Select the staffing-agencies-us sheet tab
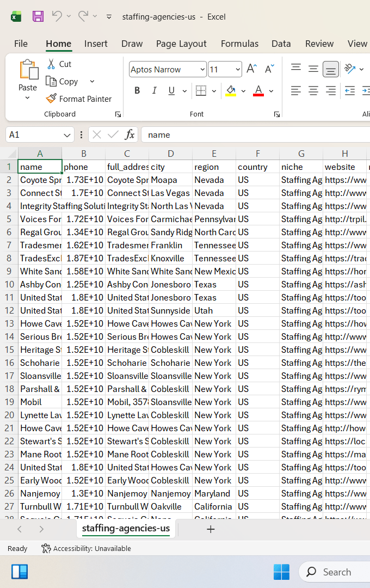 click(126, 528)
